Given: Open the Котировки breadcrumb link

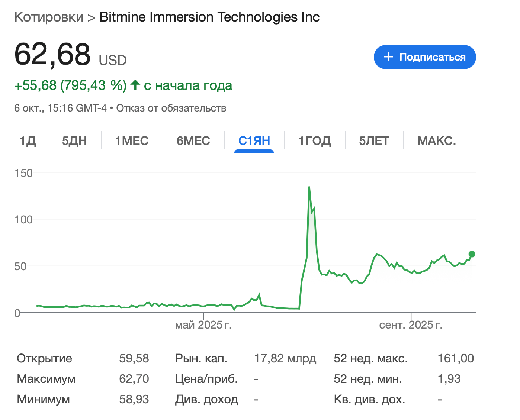Looking at the screenshot, I should point(49,17).
